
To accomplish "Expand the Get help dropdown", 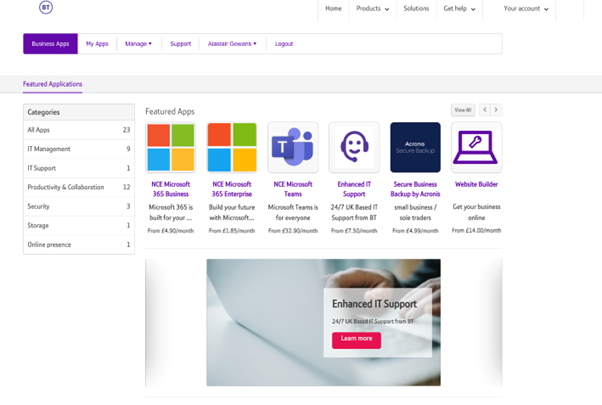I will 459,8.
